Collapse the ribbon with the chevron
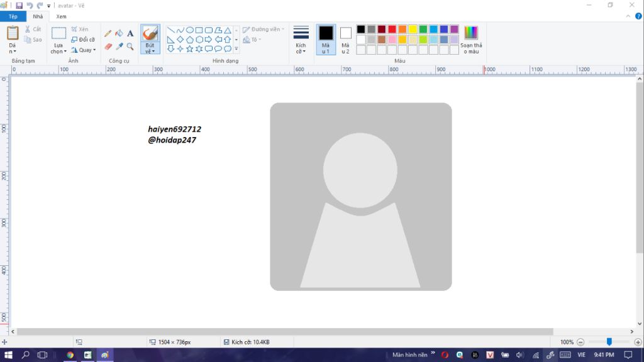The height and width of the screenshot is (362, 644). (x=628, y=16)
